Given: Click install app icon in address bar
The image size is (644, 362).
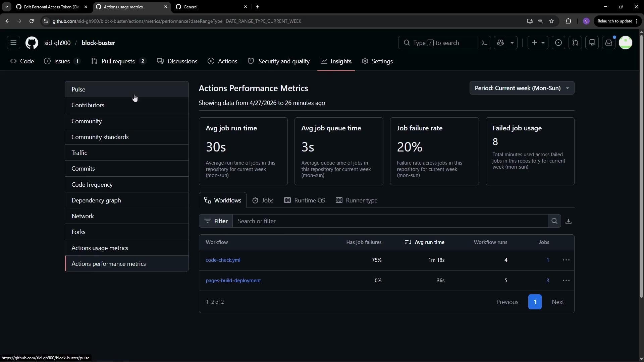Looking at the screenshot, I should coord(530,21).
